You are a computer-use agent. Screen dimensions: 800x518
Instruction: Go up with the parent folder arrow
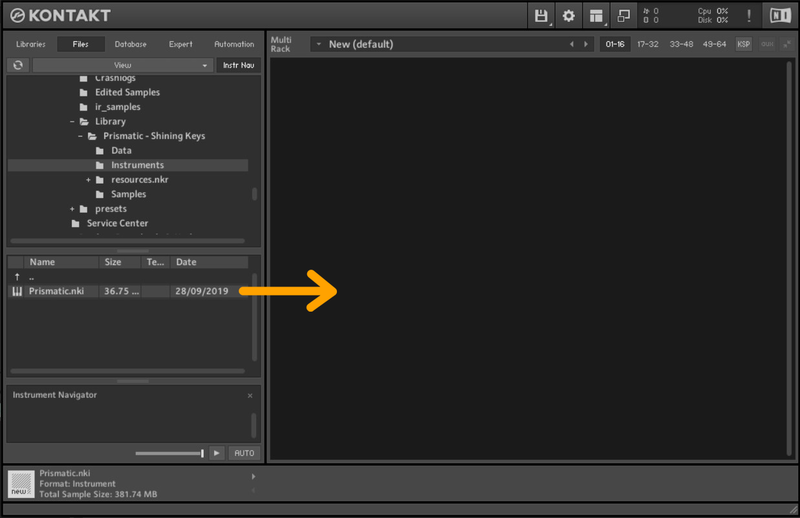click(x=17, y=277)
